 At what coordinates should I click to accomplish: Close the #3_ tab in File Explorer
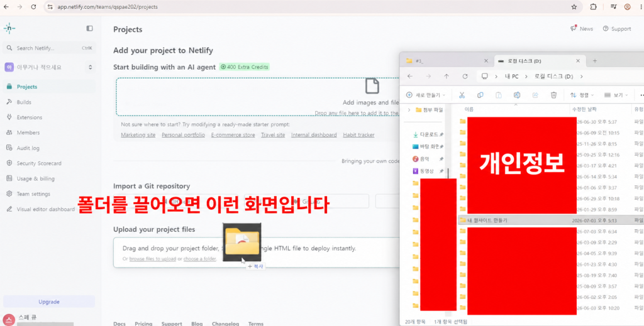486,61
